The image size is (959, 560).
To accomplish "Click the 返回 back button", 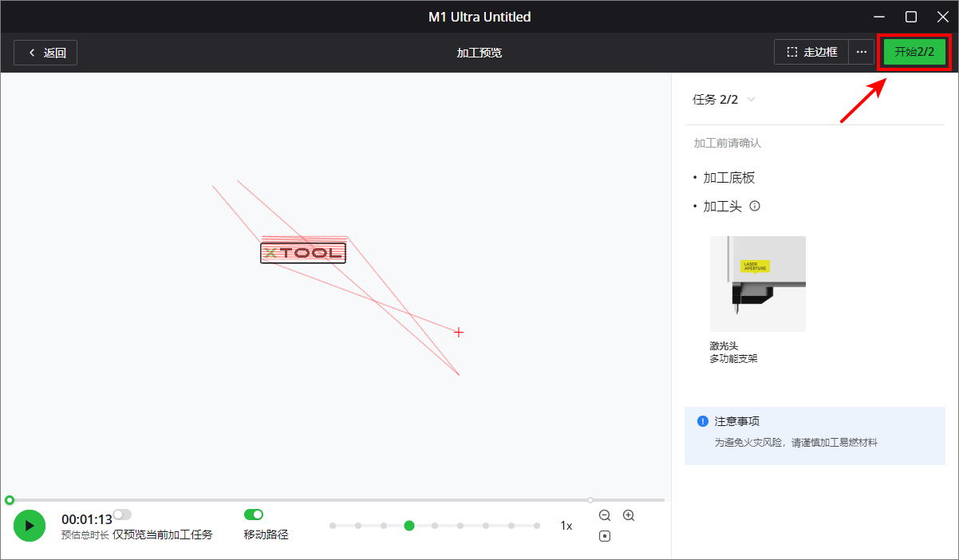I will [x=45, y=53].
